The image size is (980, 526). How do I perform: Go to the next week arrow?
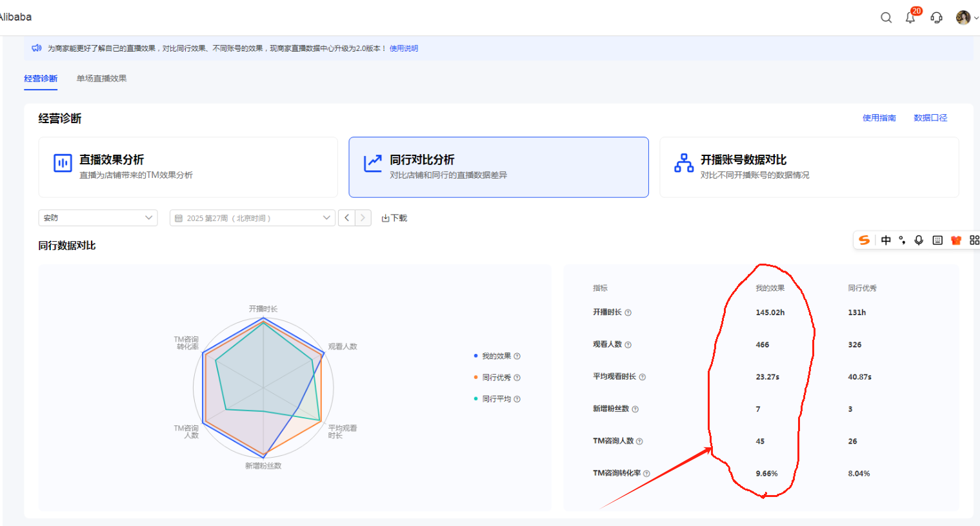363,218
